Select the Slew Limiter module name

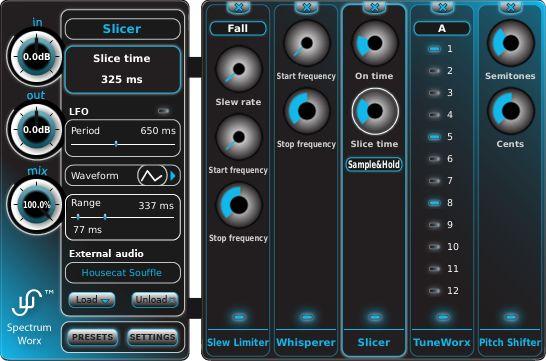[238, 343]
